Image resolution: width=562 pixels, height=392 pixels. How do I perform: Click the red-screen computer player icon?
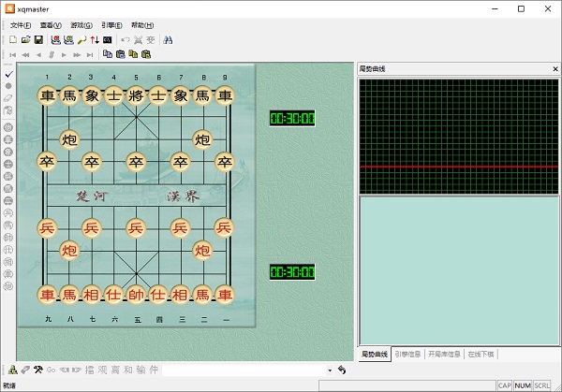(x=56, y=39)
